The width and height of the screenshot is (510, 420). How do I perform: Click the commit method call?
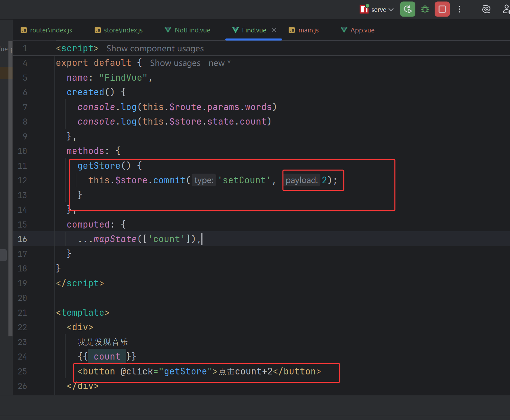pyautogui.click(x=169, y=180)
